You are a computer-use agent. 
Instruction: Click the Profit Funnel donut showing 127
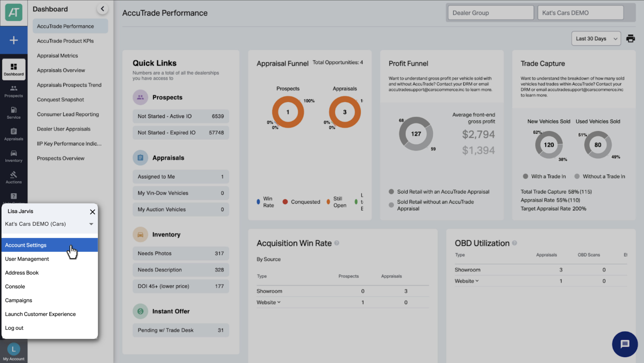click(x=416, y=134)
